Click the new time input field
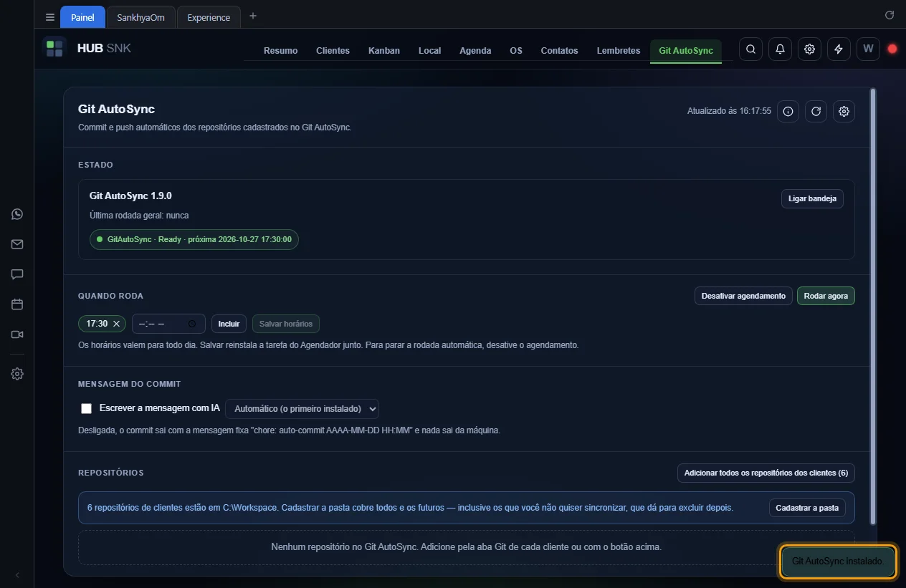Screen dimensions: 906x588 coord(168,324)
